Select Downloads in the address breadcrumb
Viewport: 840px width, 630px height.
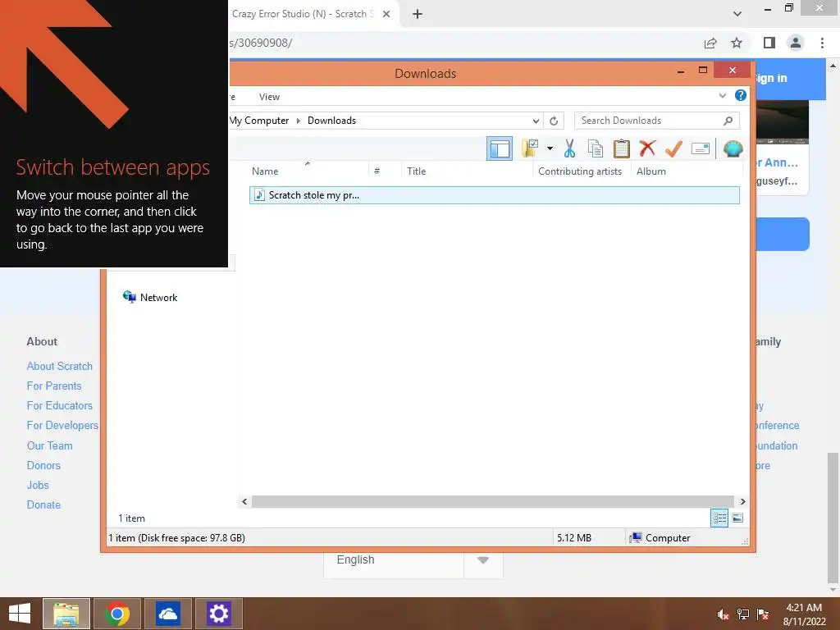[x=331, y=121]
